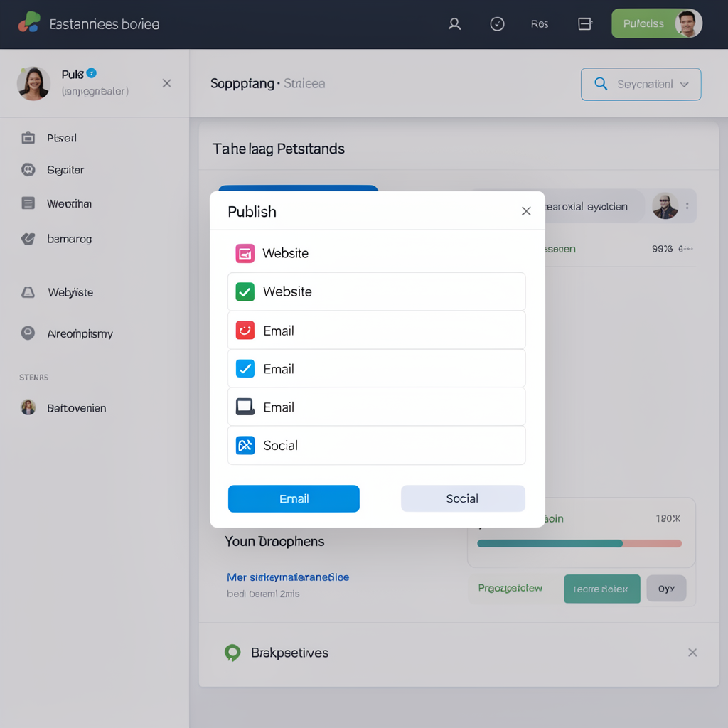Click the teal and pink progress bar
Image resolution: width=728 pixels, height=728 pixels.
click(579, 543)
